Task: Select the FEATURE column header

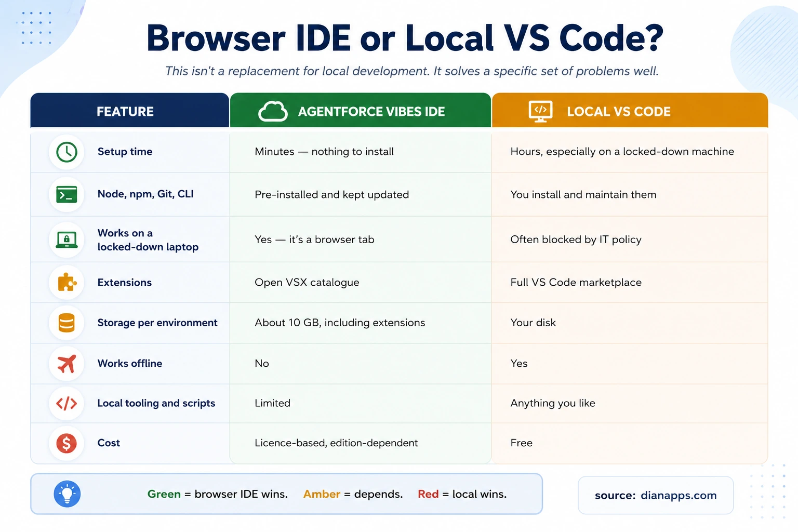Action: pos(130,110)
